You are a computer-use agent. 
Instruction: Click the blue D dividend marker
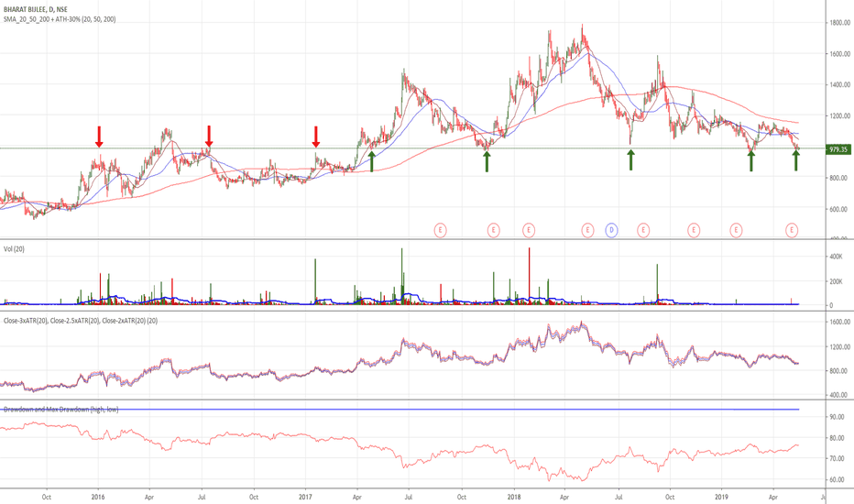coord(611,231)
